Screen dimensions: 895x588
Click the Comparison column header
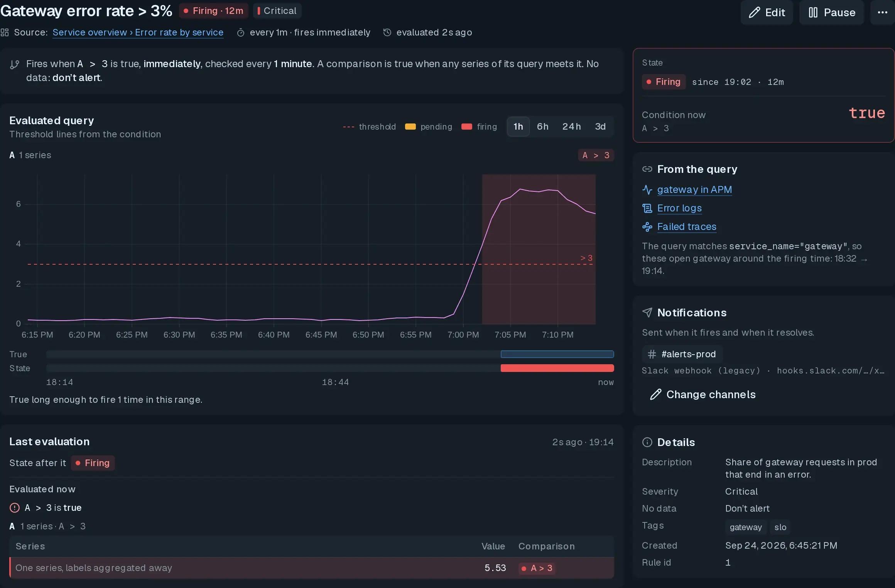click(547, 546)
